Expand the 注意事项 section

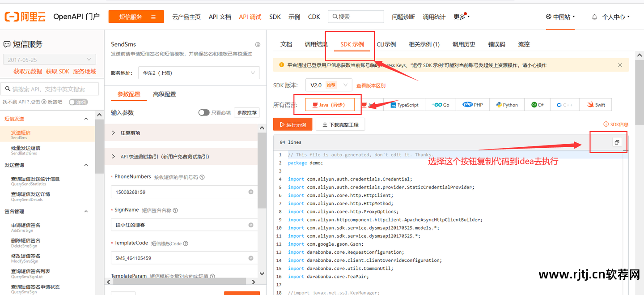point(181,133)
